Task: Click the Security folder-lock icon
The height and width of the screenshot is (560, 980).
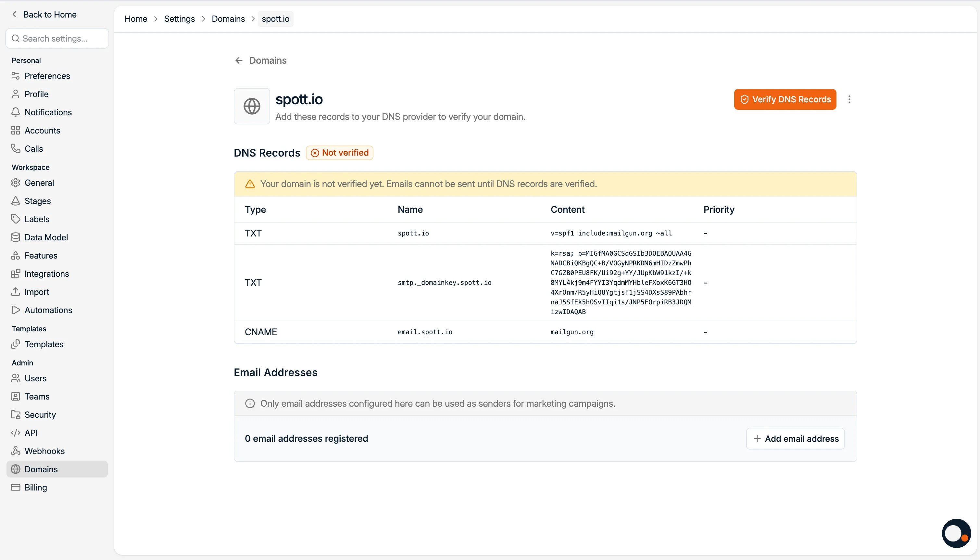Action: 15,414
